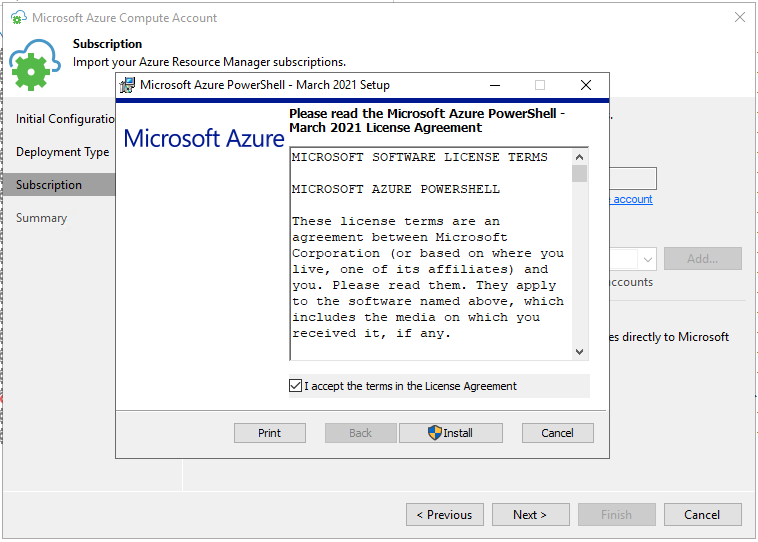Click the large green gear cloud icon
The image size is (758, 542).
(34, 65)
